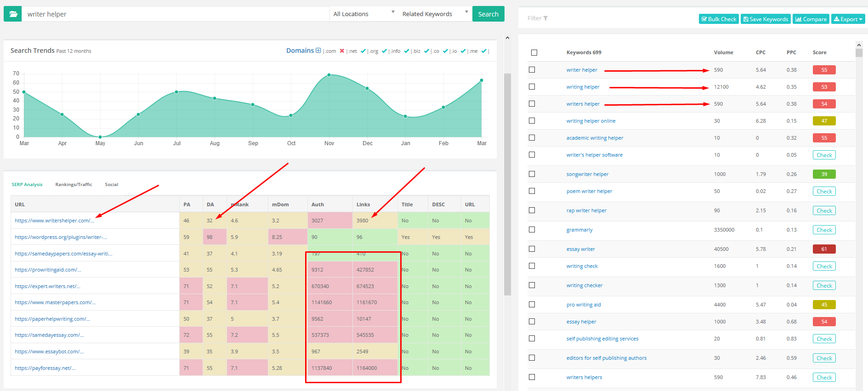
Task: Sort by the Volume column header
Action: point(723,52)
